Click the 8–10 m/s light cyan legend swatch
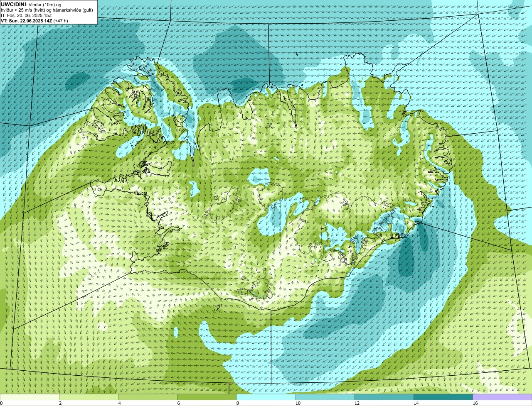 pos(266,397)
